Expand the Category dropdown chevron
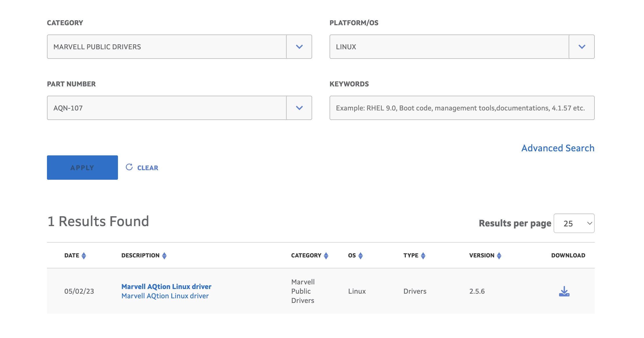644x338 pixels. pos(299,47)
